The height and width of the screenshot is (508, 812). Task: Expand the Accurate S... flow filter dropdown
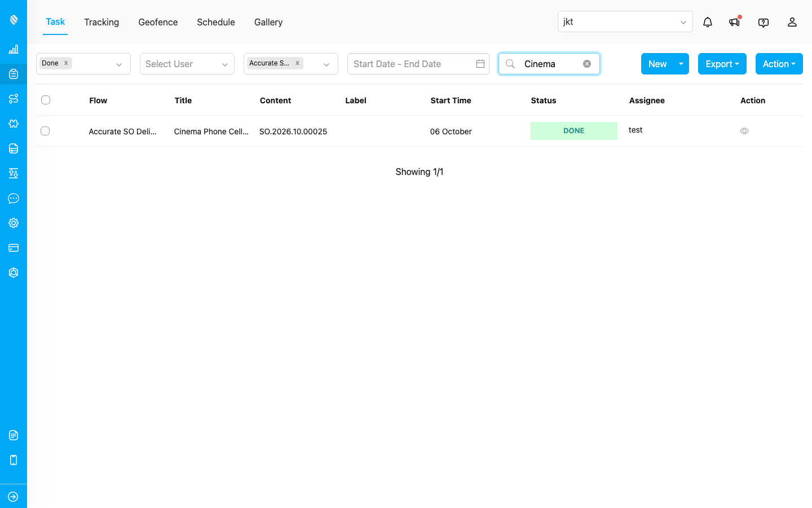[326, 64]
